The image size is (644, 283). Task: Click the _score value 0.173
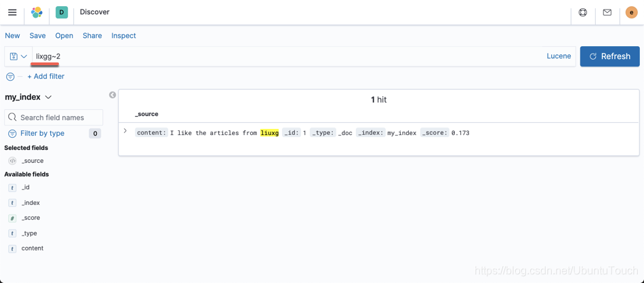click(460, 133)
